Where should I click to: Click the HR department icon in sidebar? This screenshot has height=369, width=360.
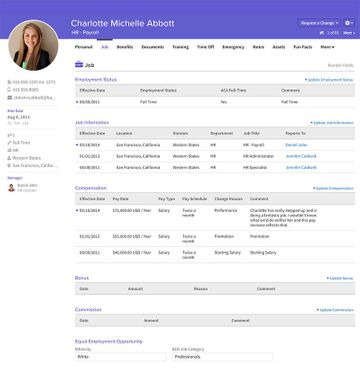(x=9, y=150)
